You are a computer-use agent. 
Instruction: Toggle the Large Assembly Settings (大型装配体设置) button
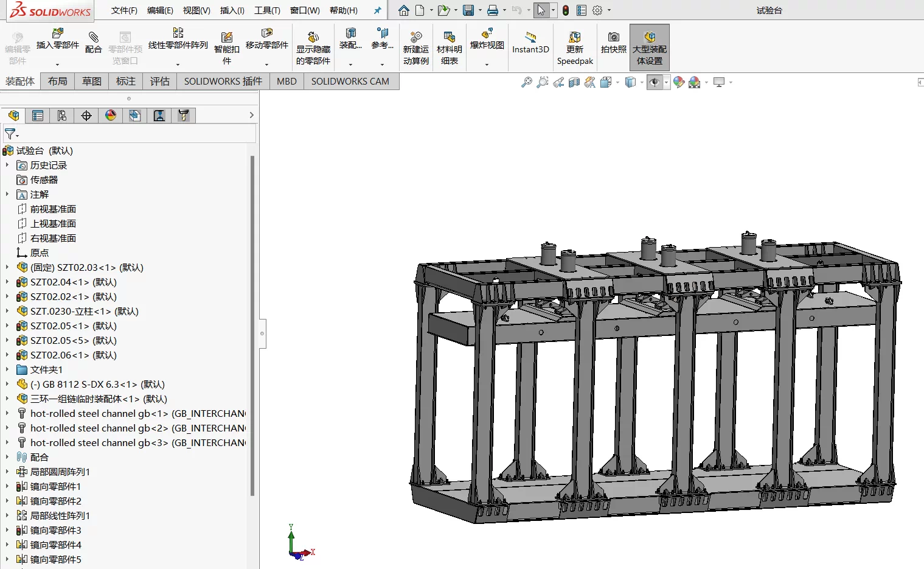650,47
